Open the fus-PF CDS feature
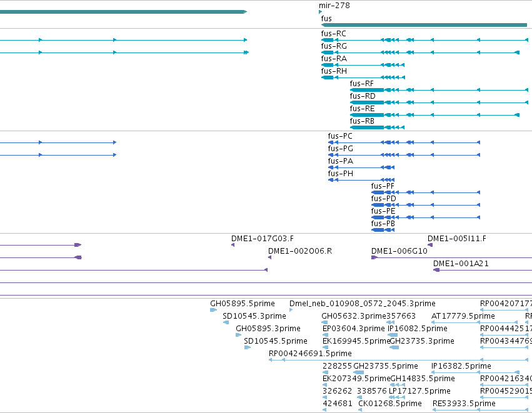 coord(426,192)
